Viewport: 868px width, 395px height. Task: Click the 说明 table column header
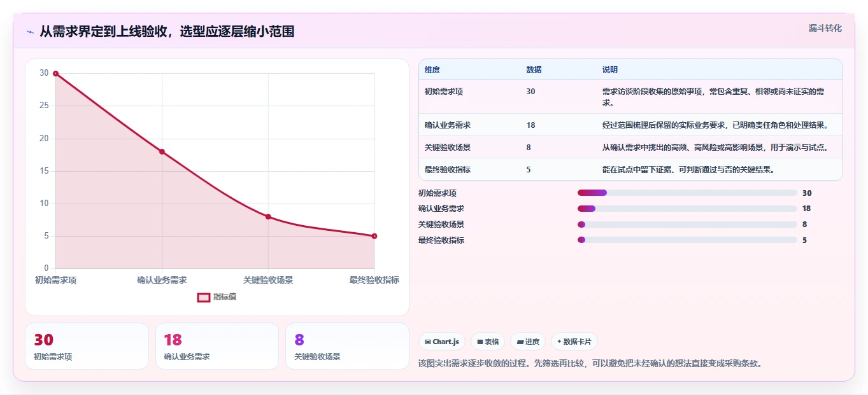[x=610, y=70]
